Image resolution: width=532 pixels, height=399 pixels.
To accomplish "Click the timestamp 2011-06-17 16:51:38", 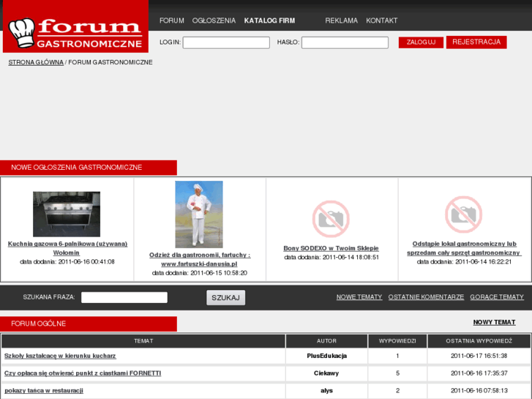I will pos(479,356).
